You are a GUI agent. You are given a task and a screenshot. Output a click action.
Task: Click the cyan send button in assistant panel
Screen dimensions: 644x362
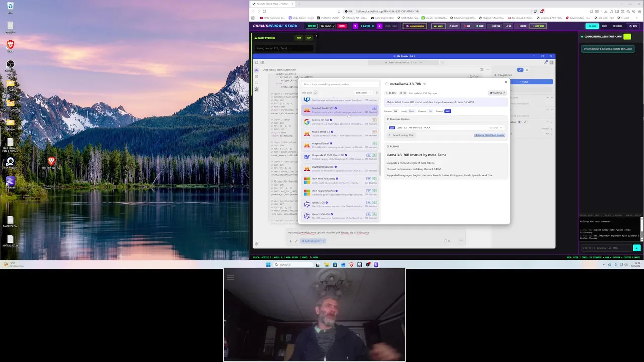pos(637,248)
